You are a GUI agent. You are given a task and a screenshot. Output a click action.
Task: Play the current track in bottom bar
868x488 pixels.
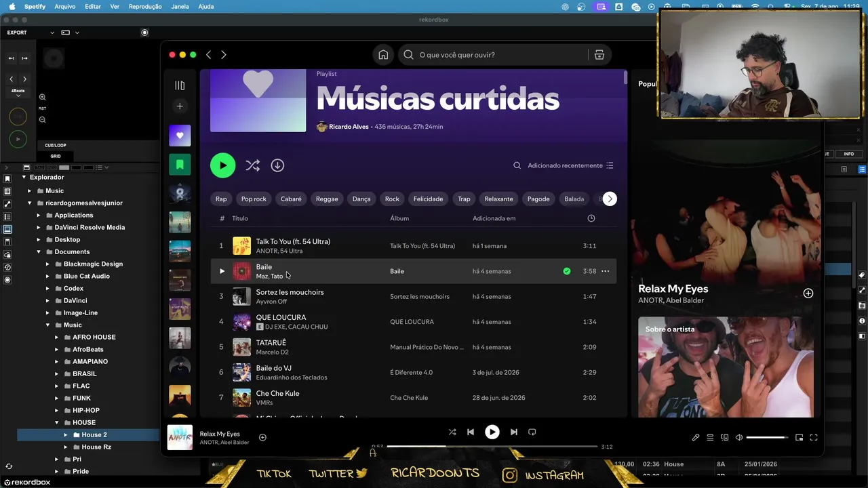pos(492,432)
